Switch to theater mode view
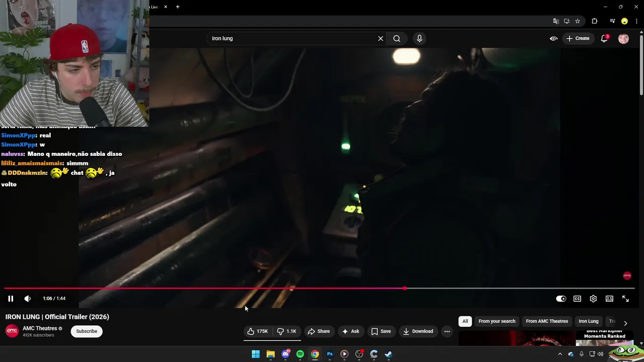This screenshot has height=362, width=644. 609,299
